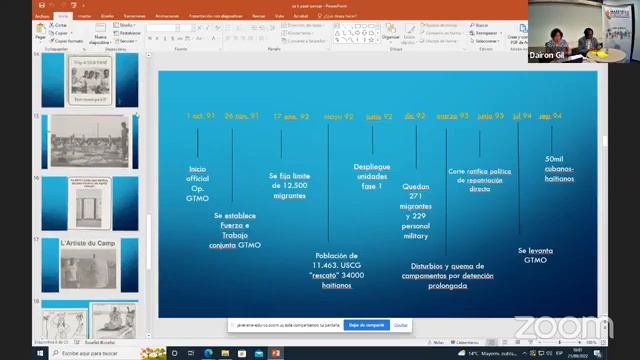The height and width of the screenshot is (360, 640).
Task: Click into the font name box
Action: tap(161, 28)
